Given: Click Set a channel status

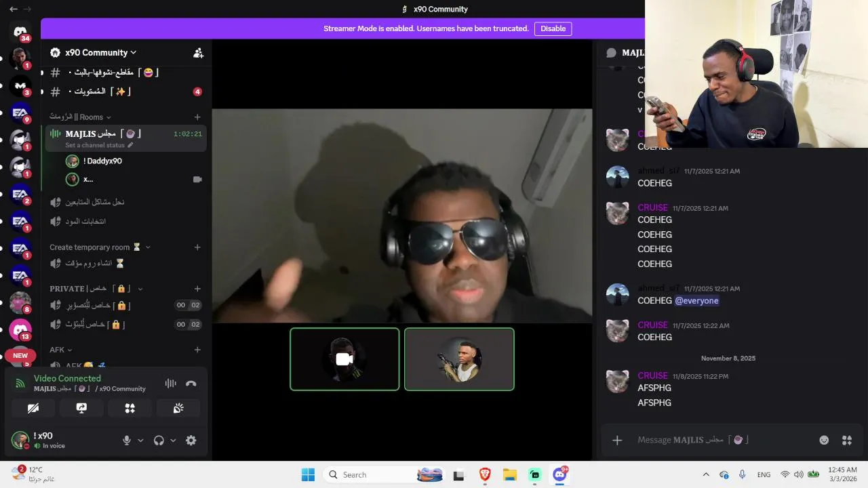Looking at the screenshot, I should pyautogui.click(x=99, y=145).
